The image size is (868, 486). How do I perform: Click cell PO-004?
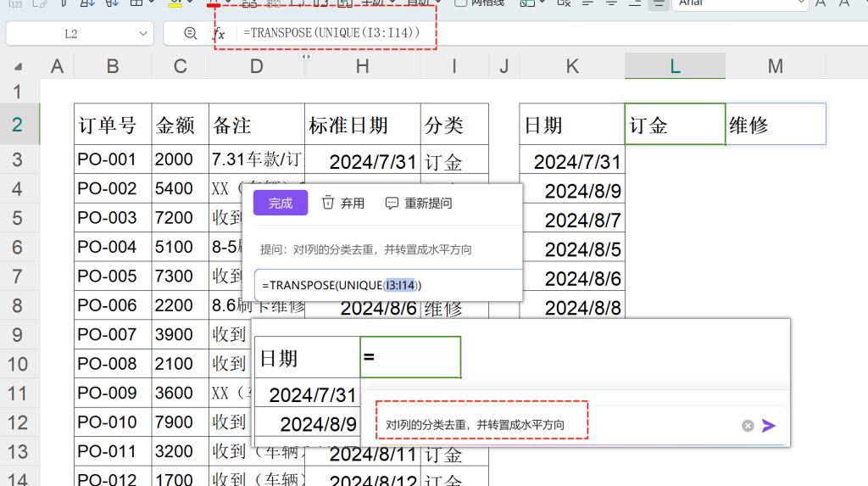coord(113,247)
